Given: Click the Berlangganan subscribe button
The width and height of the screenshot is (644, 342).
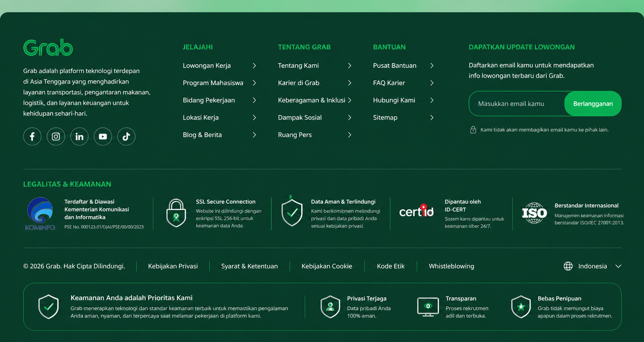Looking at the screenshot, I should click(593, 104).
